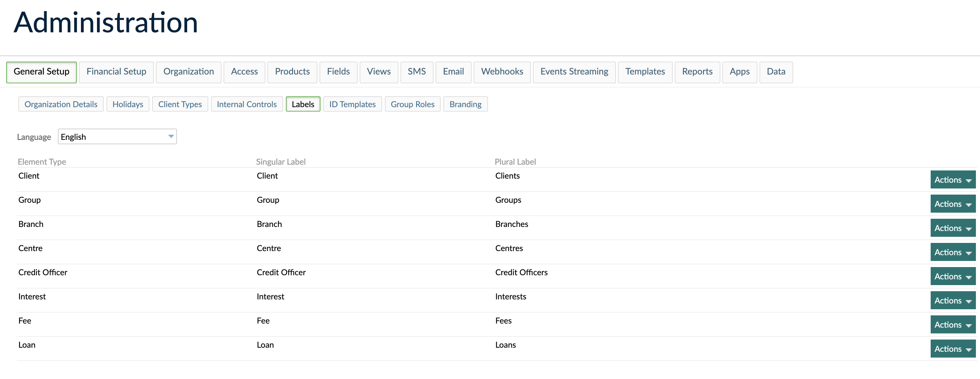Open the Language dropdown set to English
The height and width of the screenshot is (379, 980).
coord(117,136)
